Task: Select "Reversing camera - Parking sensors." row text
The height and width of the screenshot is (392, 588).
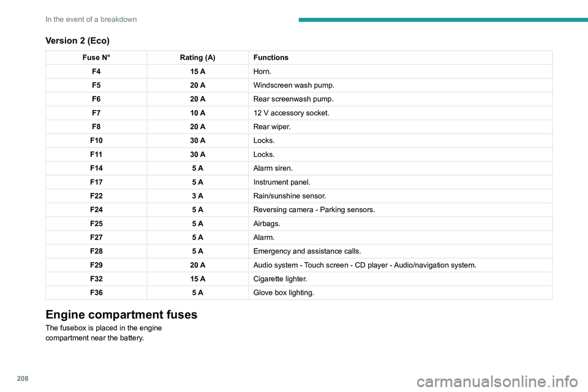Action: coord(314,209)
